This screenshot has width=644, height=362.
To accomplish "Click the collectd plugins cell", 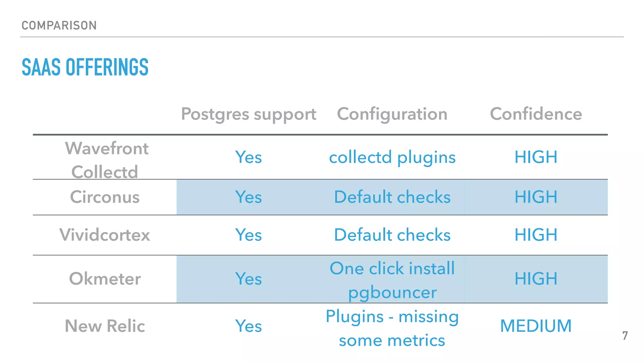I will tap(392, 157).
